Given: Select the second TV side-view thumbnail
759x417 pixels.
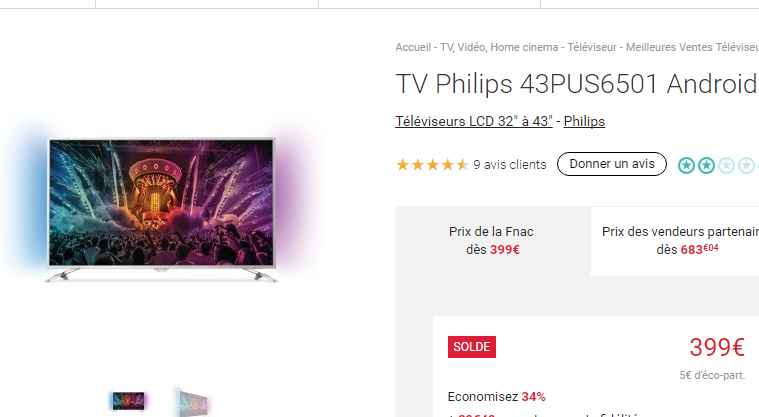Looking at the screenshot, I should coord(192,402).
